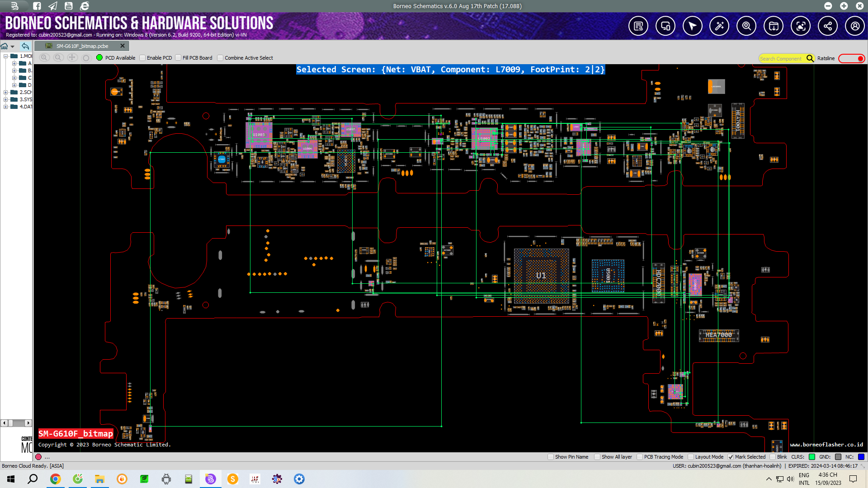Screen dimensions: 868x488
Task: Click the dual-screen view icon in header
Action: (x=665, y=26)
